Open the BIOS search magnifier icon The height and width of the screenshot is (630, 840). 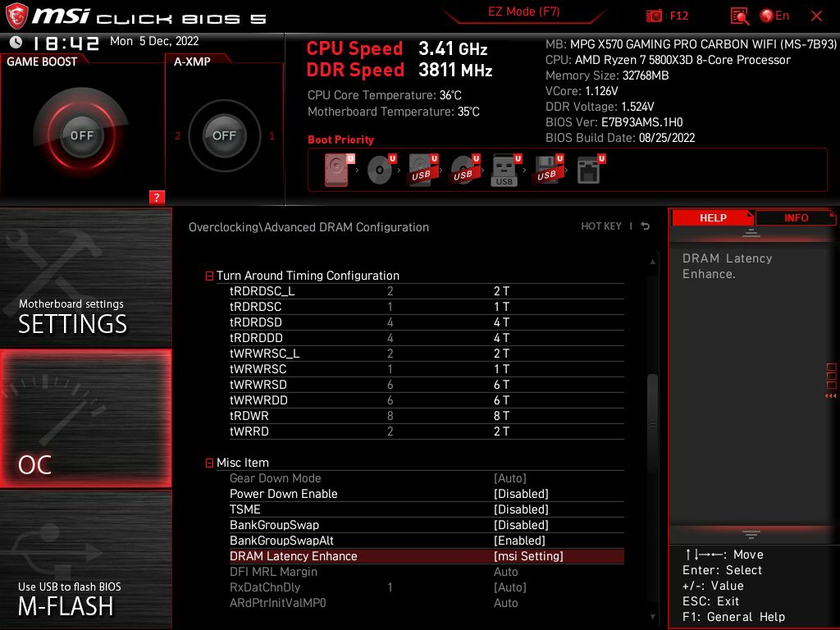pos(740,16)
